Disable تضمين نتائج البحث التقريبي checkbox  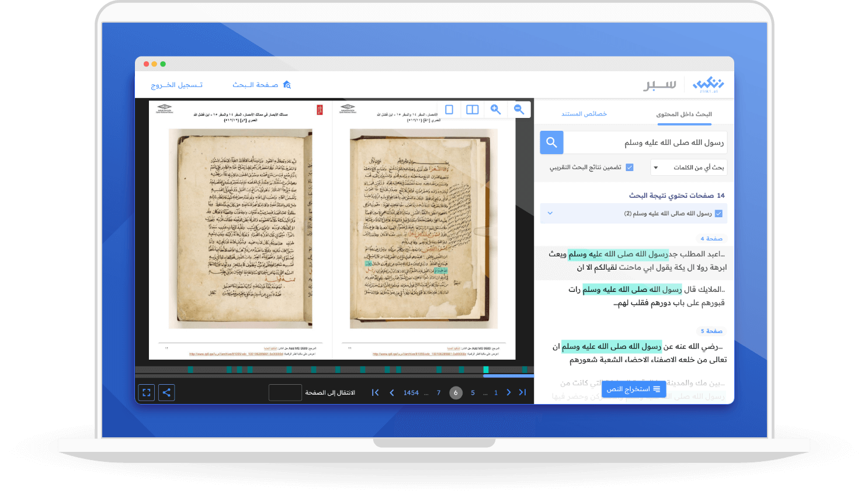[x=629, y=167]
